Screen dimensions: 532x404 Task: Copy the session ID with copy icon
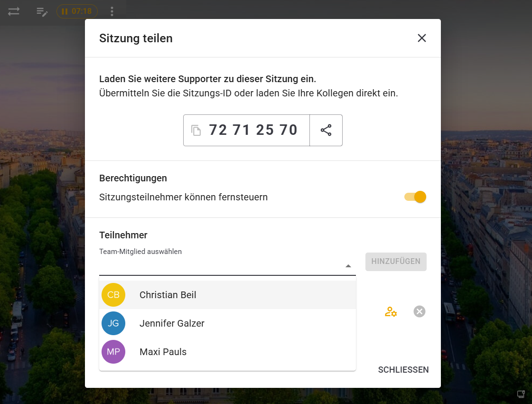tap(196, 130)
